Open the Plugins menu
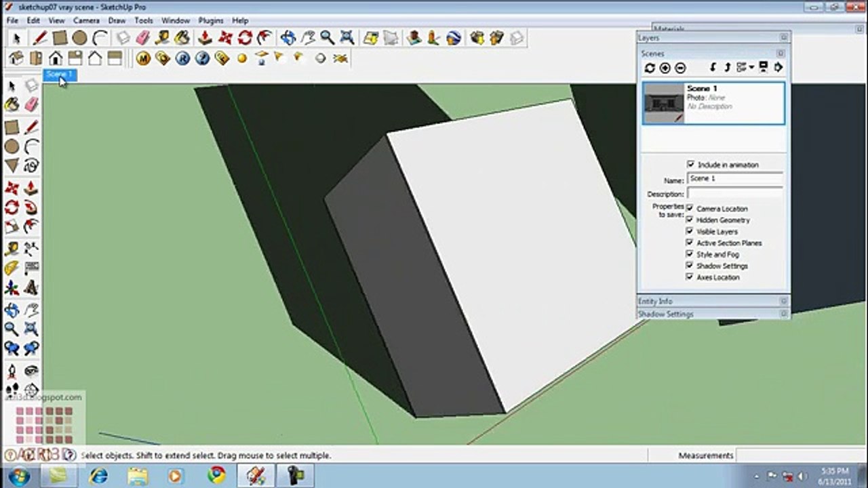The height and width of the screenshot is (488, 868). tap(211, 21)
